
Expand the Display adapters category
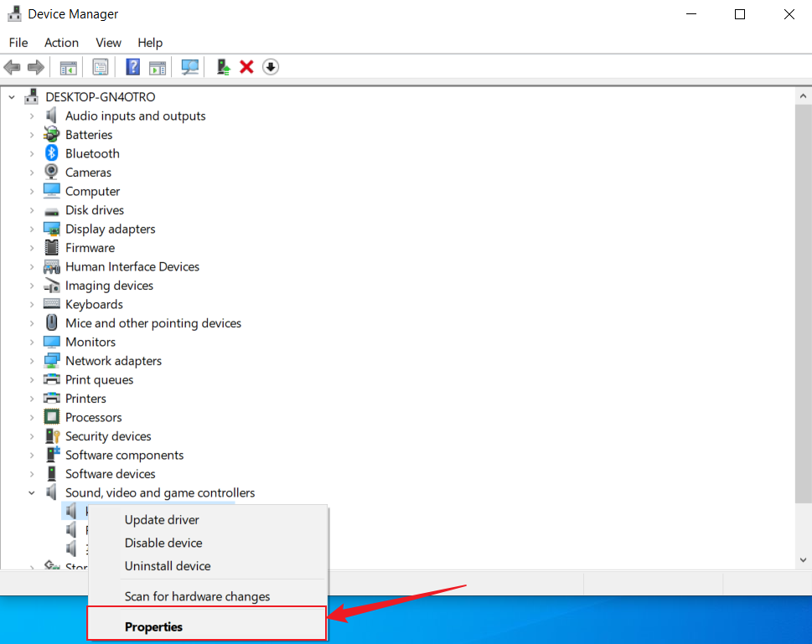(32, 229)
